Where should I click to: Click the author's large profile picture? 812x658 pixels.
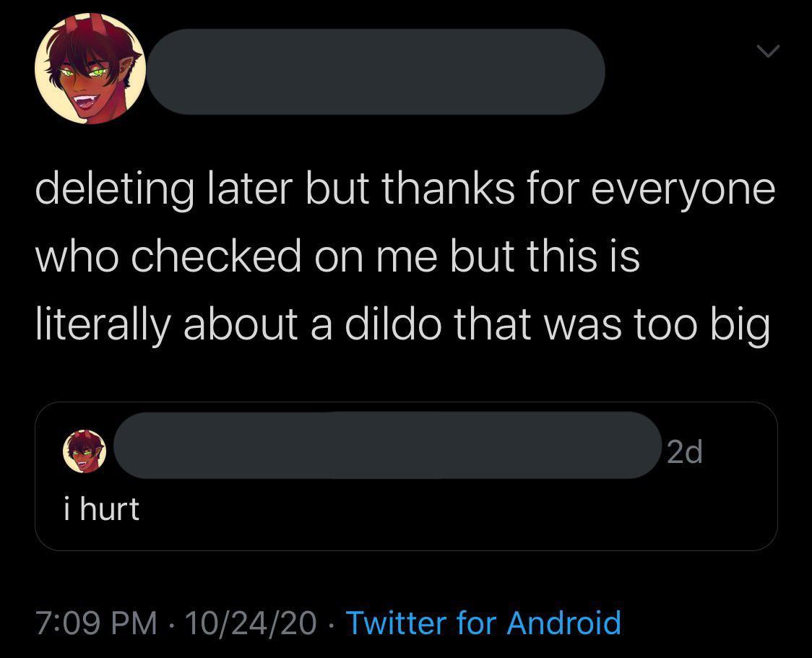(91, 69)
